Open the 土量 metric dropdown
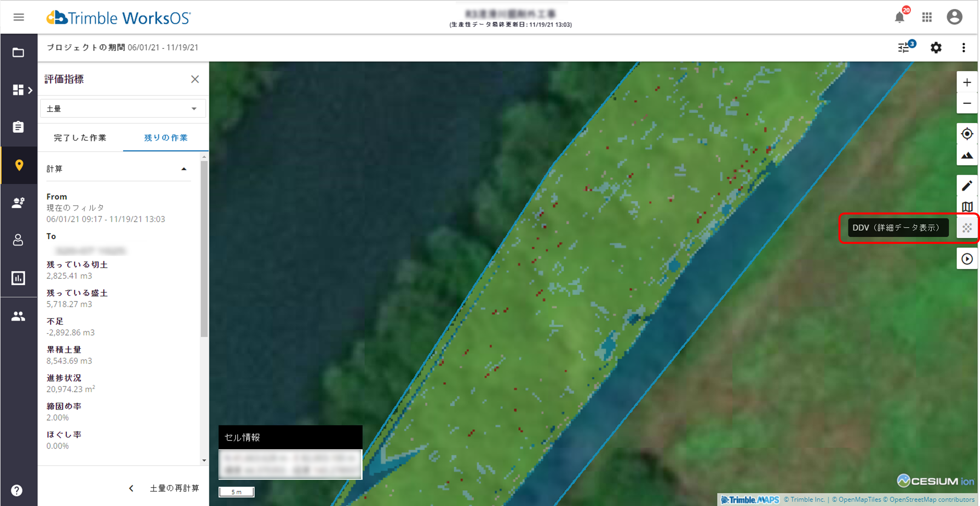 click(123, 109)
